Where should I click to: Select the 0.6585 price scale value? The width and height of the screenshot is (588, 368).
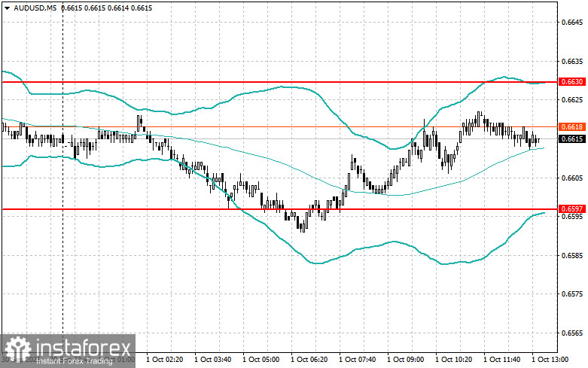point(572,256)
